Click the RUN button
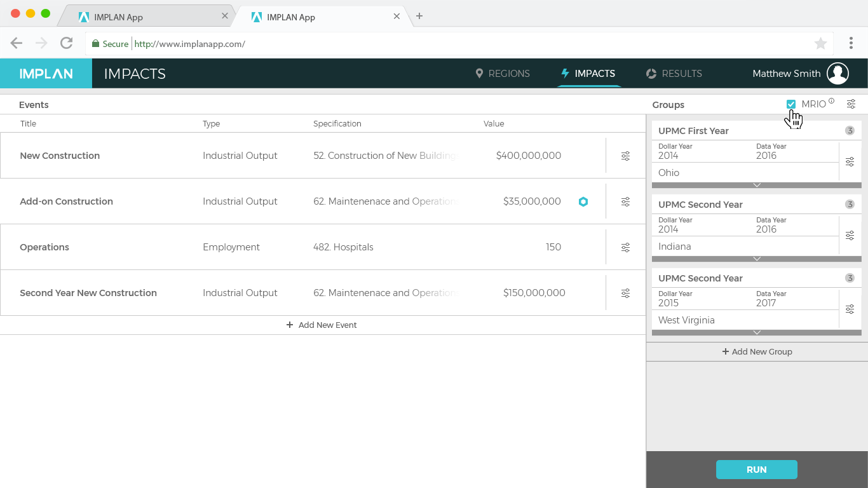 pos(756,470)
